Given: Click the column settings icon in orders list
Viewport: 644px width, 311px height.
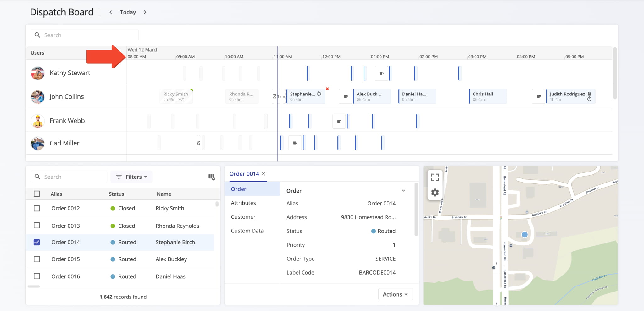Looking at the screenshot, I should click(x=212, y=177).
